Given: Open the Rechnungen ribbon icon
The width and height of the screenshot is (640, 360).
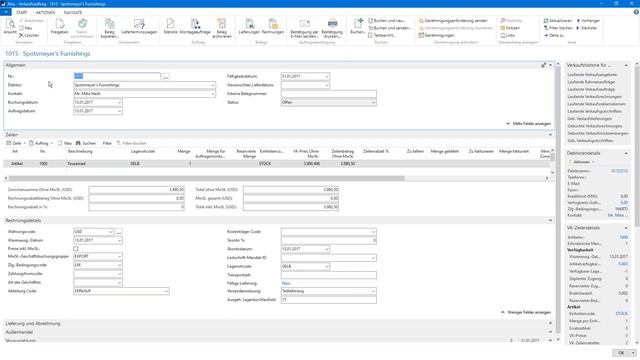Looking at the screenshot, I should pyautogui.click(x=273, y=27).
